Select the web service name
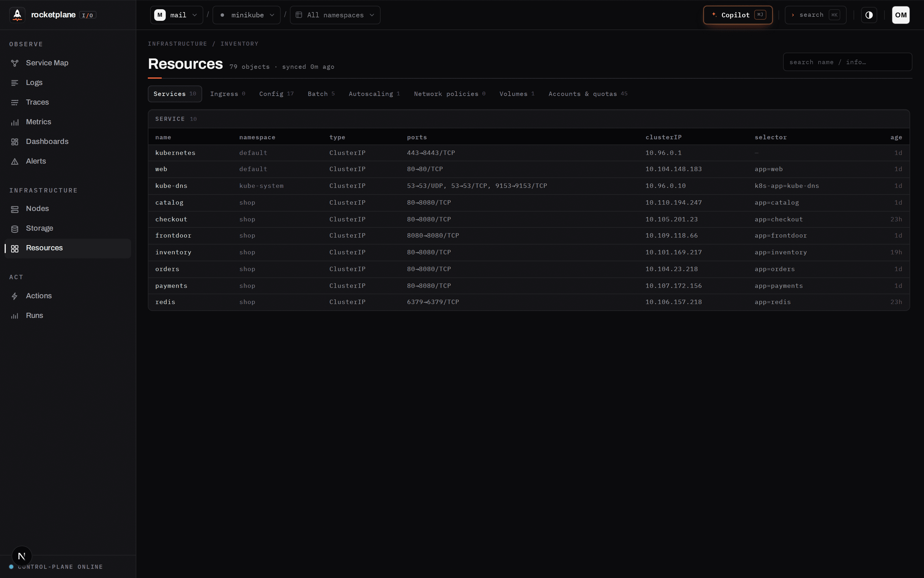Image resolution: width=924 pixels, height=578 pixels. [x=161, y=169]
